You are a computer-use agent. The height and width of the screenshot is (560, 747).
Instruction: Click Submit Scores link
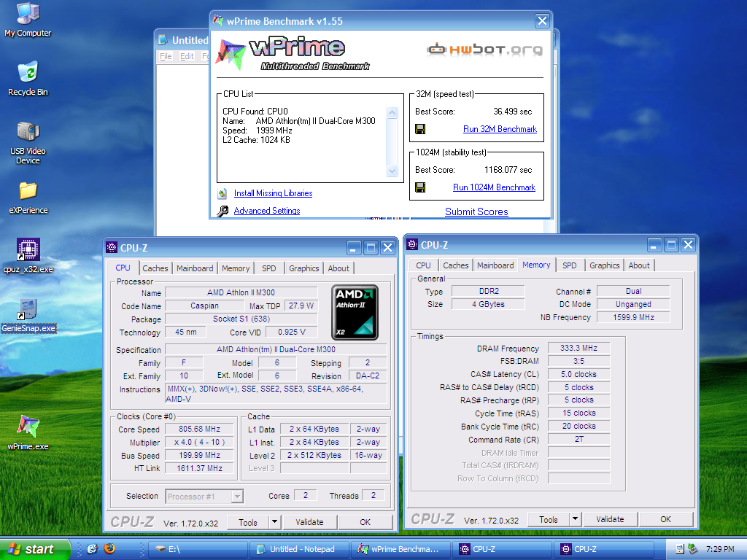click(x=476, y=211)
